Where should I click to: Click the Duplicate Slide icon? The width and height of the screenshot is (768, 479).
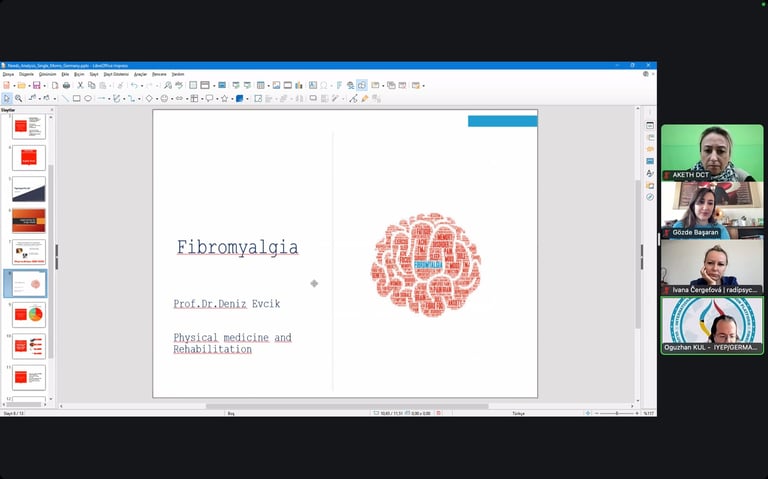(391, 85)
